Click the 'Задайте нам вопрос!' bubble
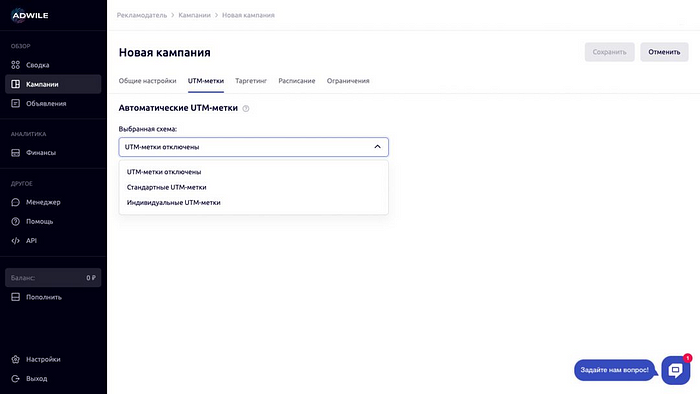 pos(615,370)
